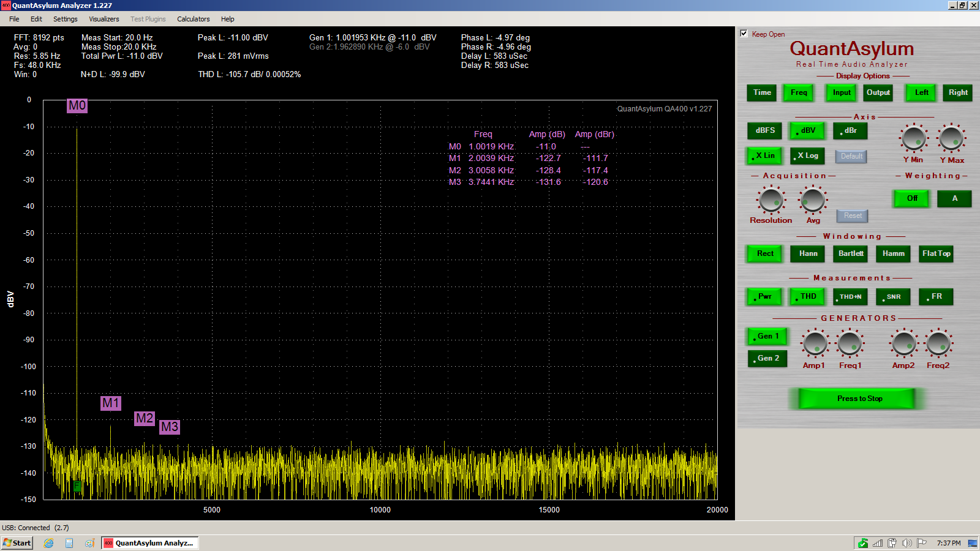Toggle the Left channel display
Viewport: 980px width, 551px height.
point(922,92)
